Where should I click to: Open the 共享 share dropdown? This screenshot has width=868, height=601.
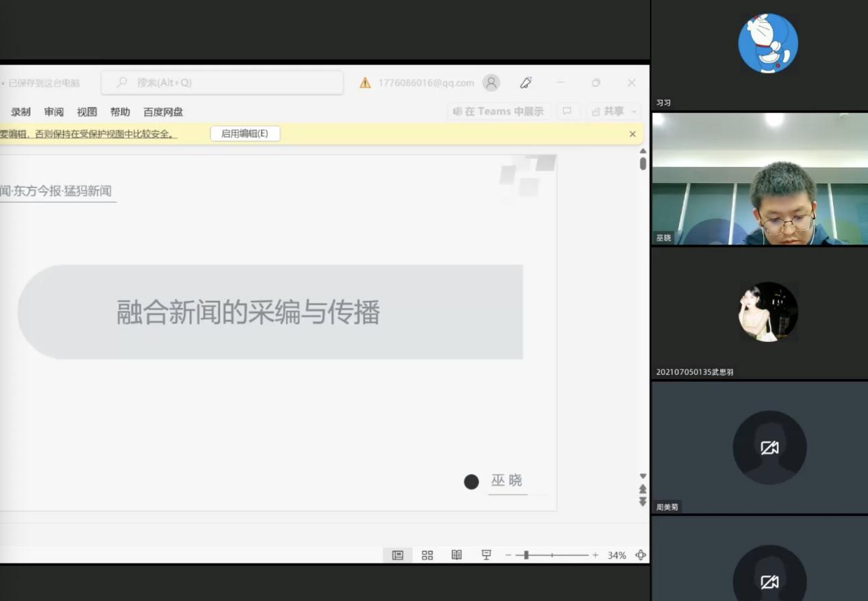pos(615,111)
